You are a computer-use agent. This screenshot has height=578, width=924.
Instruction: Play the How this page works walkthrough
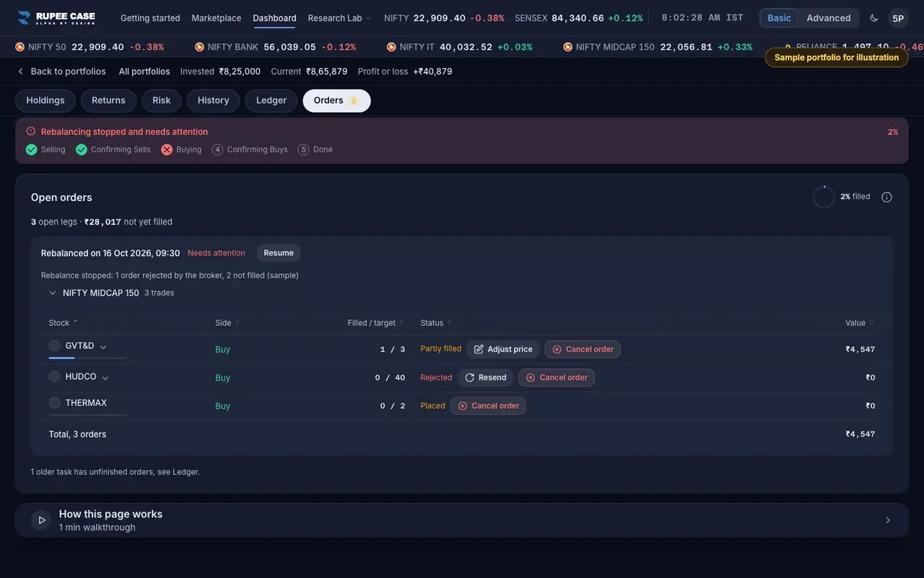click(x=41, y=520)
